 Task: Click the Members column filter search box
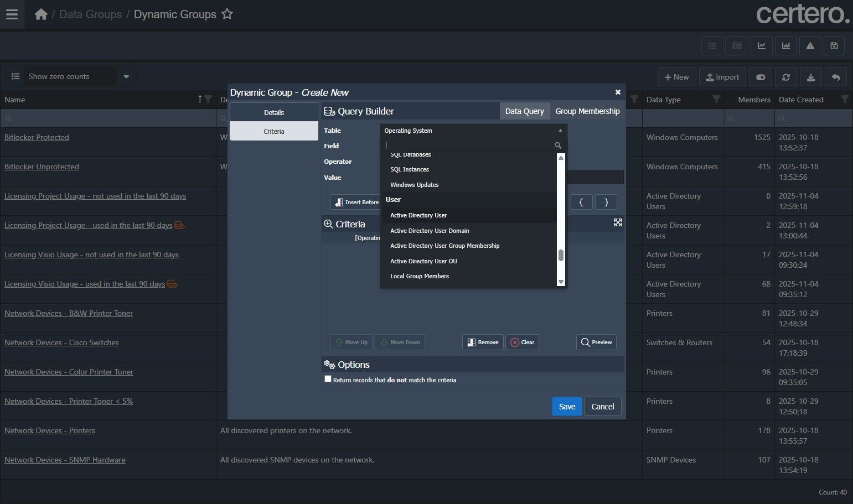[x=749, y=118]
